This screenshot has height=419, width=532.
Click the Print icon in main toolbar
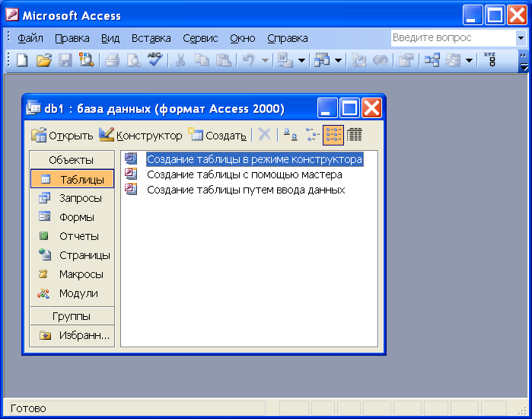pyautogui.click(x=113, y=60)
